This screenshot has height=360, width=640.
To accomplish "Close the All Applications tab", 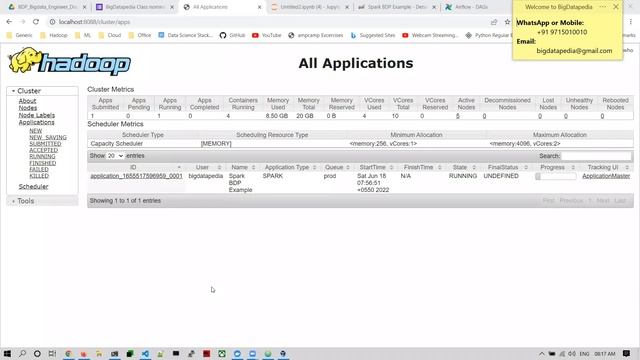I will point(259,7).
